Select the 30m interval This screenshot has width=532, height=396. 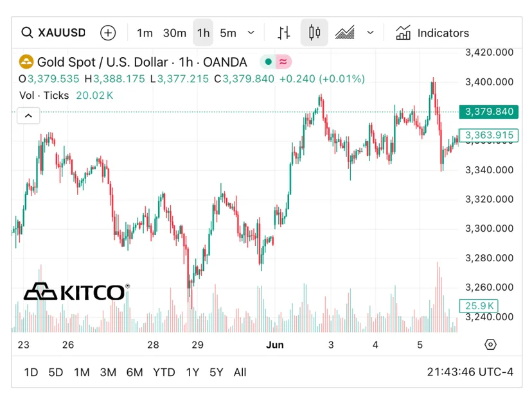point(174,33)
